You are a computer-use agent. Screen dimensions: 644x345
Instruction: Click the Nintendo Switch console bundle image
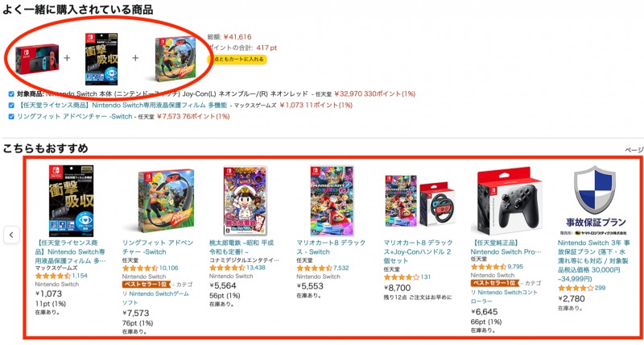(x=37, y=59)
